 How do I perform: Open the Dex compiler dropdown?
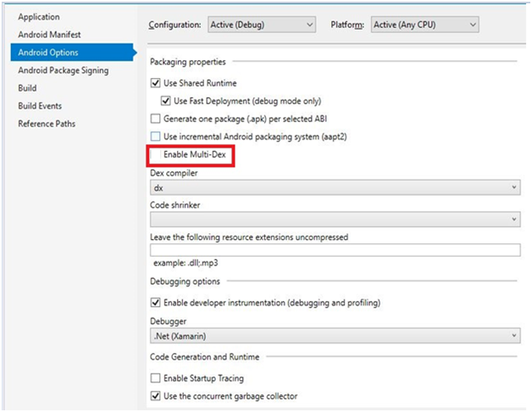[335, 187]
